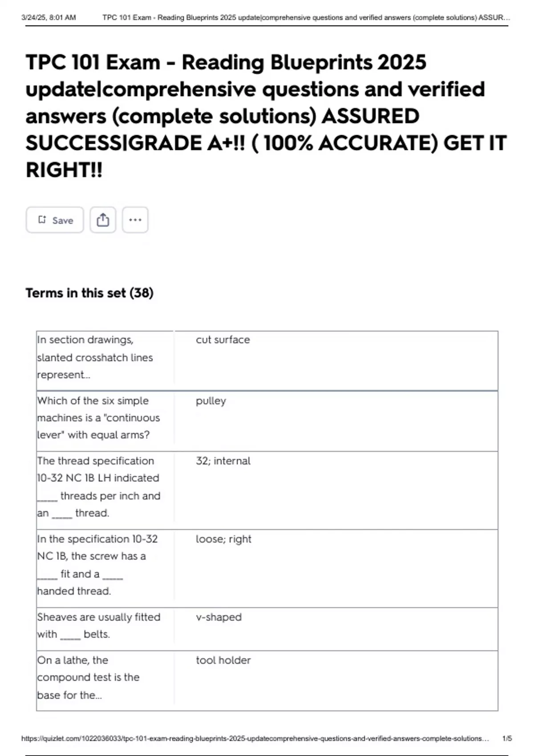
Task: Click the 'Sheaves are usually fitted' question
Action: pyautogui.click(x=99, y=626)
